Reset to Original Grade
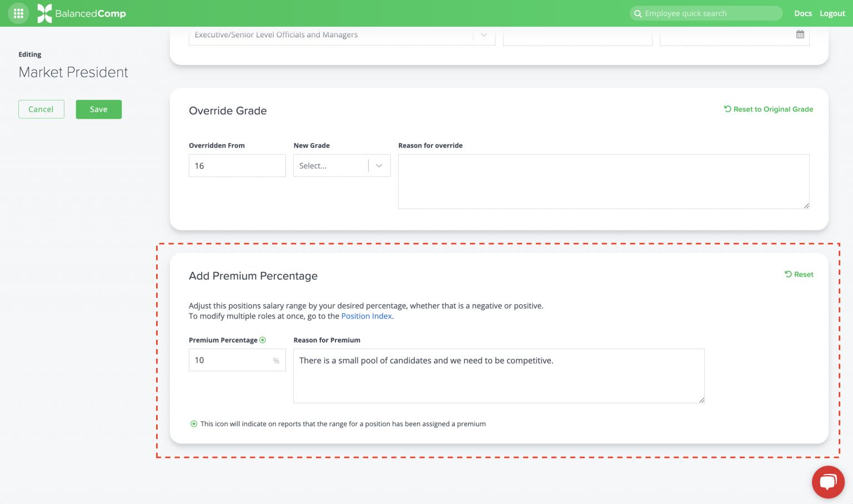The height and width of the screenshot is (504, 853). click(769, 109)
